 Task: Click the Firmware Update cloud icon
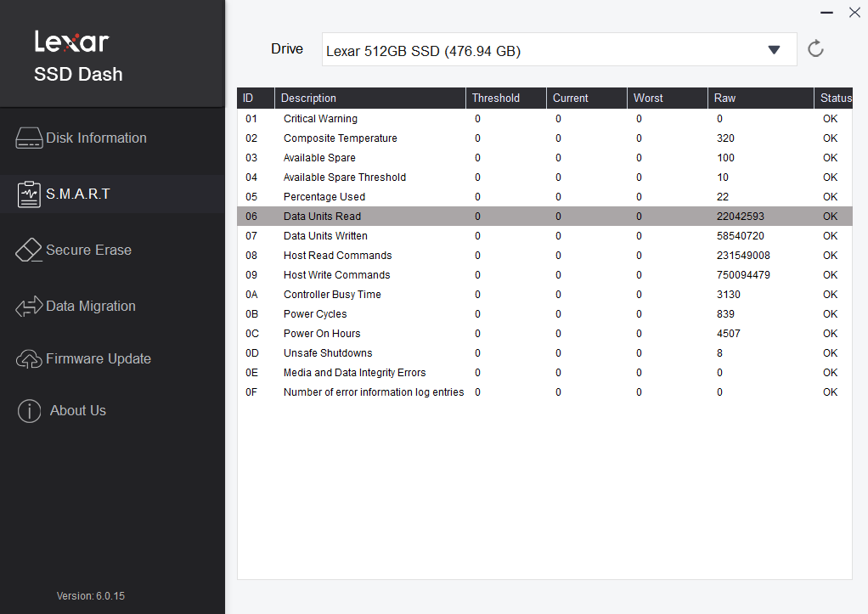click(29, 358)
